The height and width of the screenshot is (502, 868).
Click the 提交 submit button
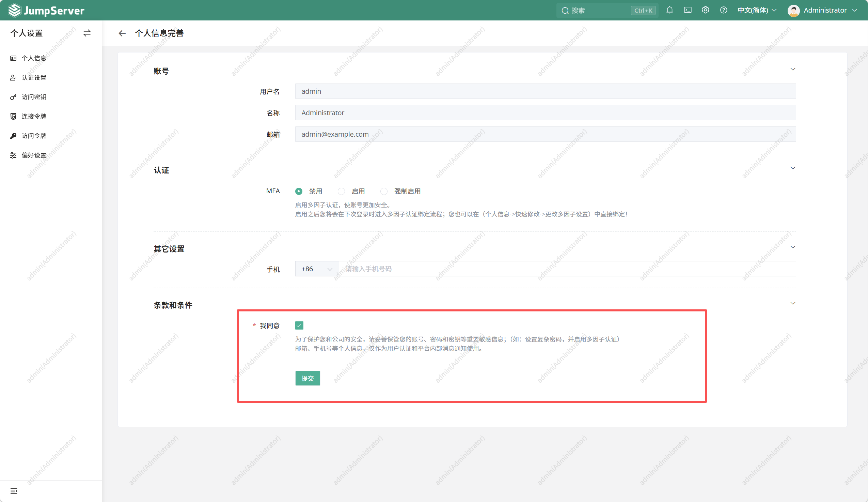[x=307, y=378]
